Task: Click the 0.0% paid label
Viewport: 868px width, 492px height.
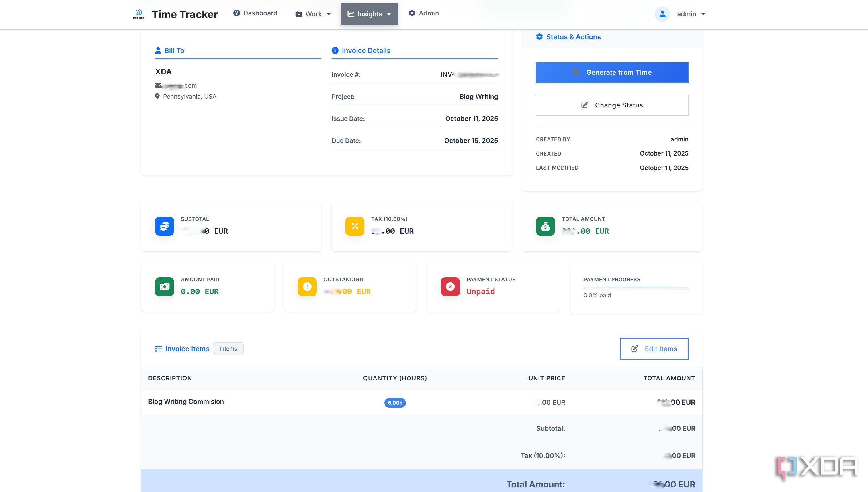Action: 597,295
